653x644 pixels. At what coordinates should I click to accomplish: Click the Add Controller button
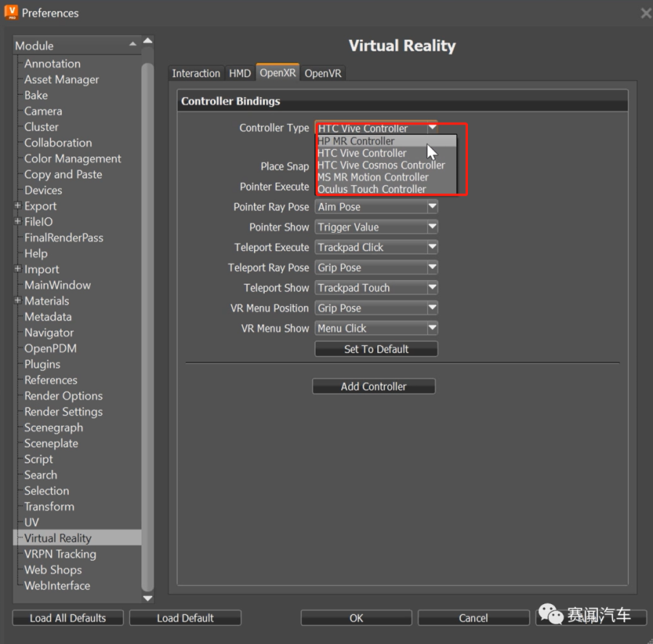point(374,387)
